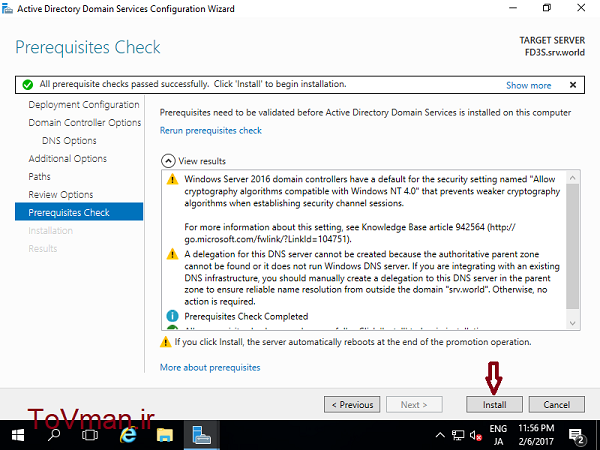The image size is (600, 450).
Task: Open File Explorer from taskbar
Action: coord(165,435)
